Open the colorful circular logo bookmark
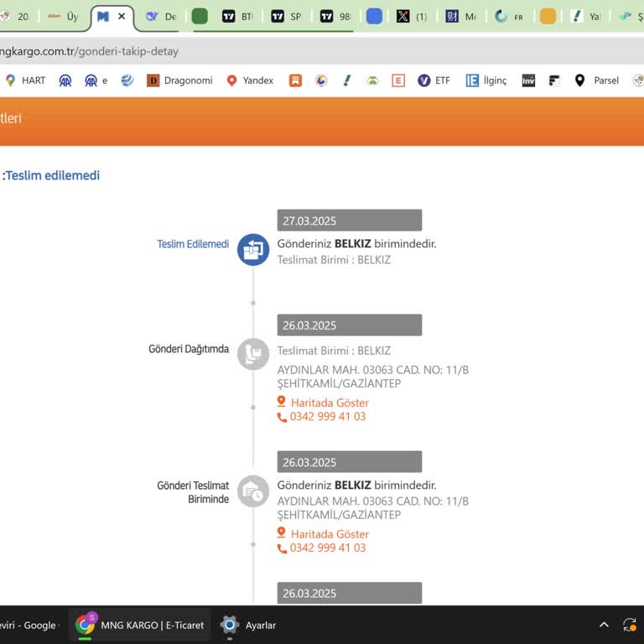The height and width of the screenshot is (644, 644). tap(321, 80)
